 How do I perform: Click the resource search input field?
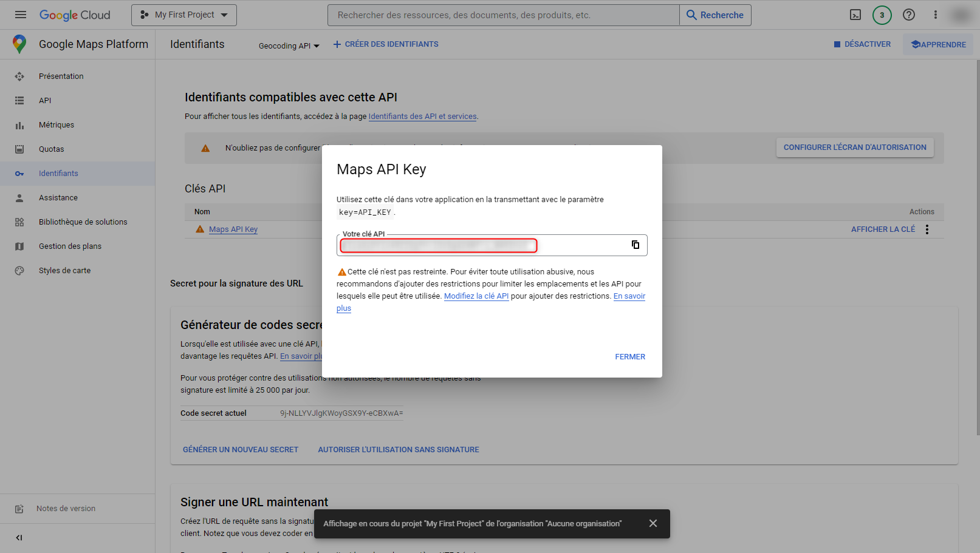coord(503,15)
